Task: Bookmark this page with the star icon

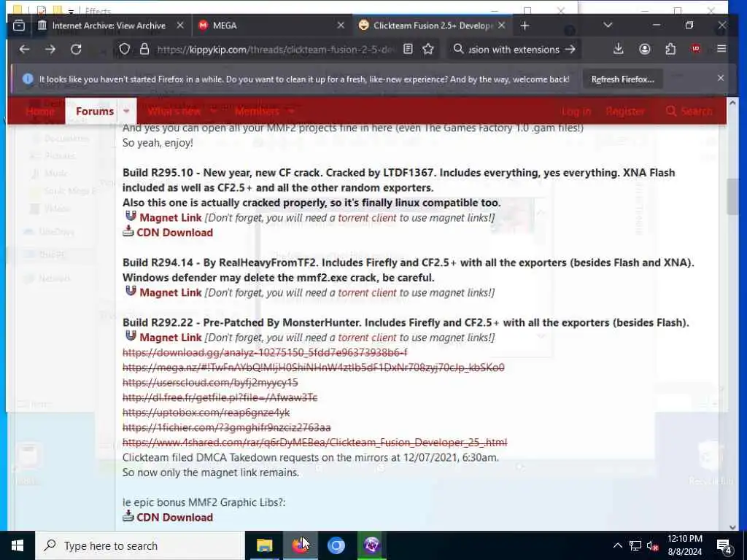Action: [427, 49]
